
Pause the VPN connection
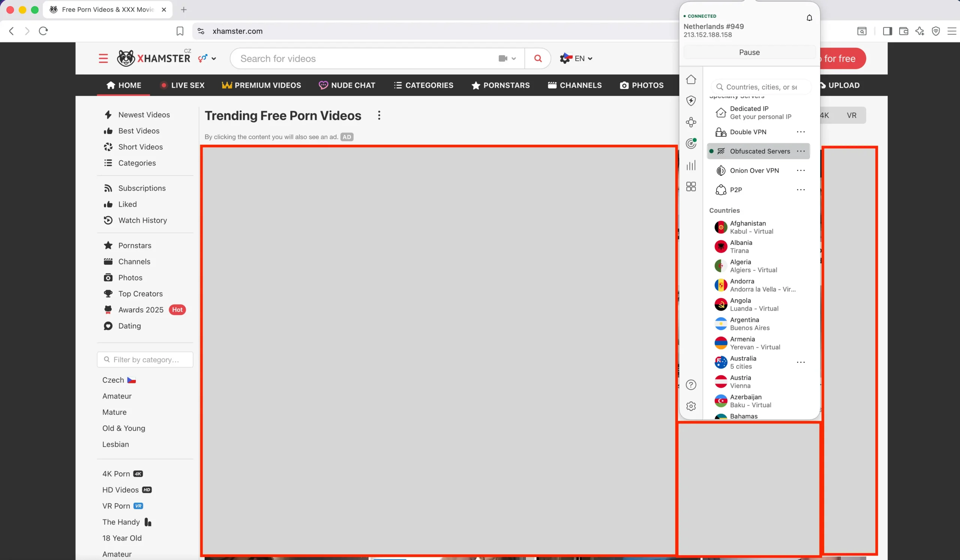pos(748,52)
